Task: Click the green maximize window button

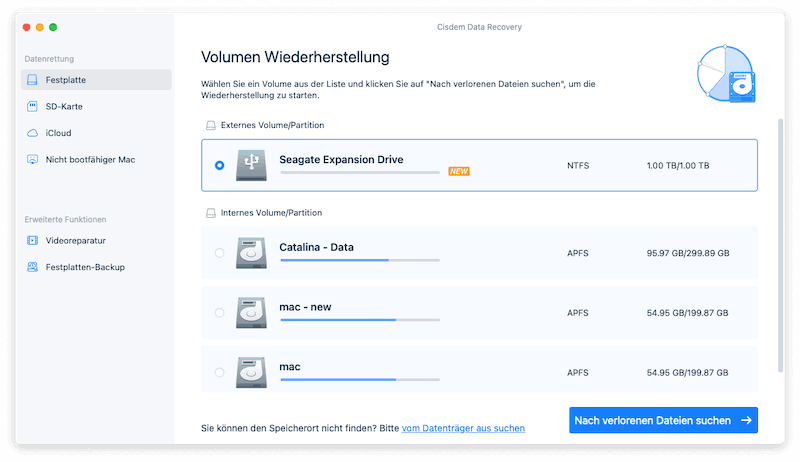Action: point(53,27)
